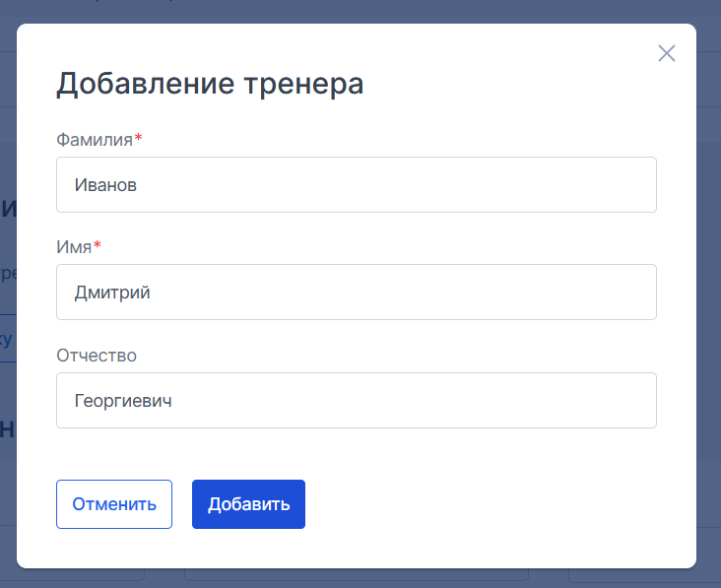Click the dimmed backdrop right of the dialog
The width and height of the screenshot is (721, 588).
708,294
